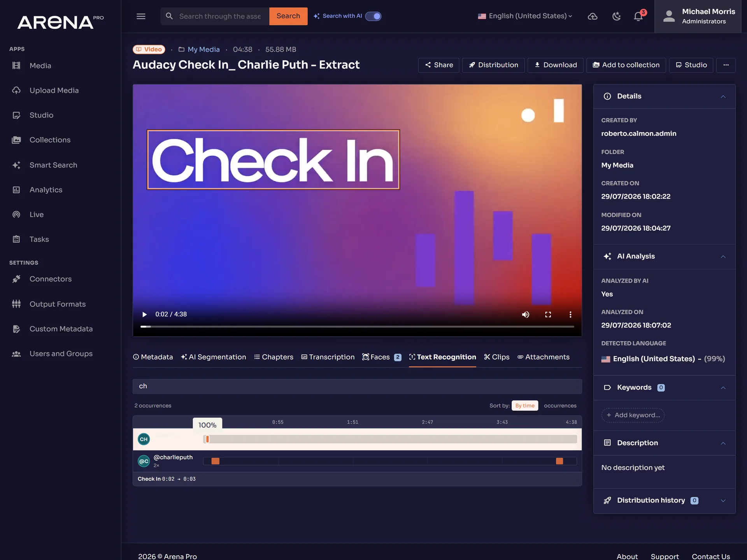Collapse the Description panel

point(723,443)
